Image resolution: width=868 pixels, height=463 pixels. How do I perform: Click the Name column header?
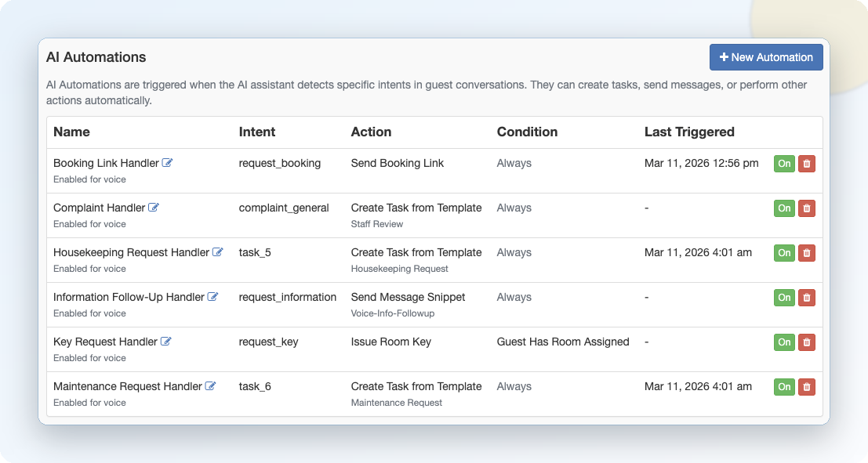[x=71, y=132]
